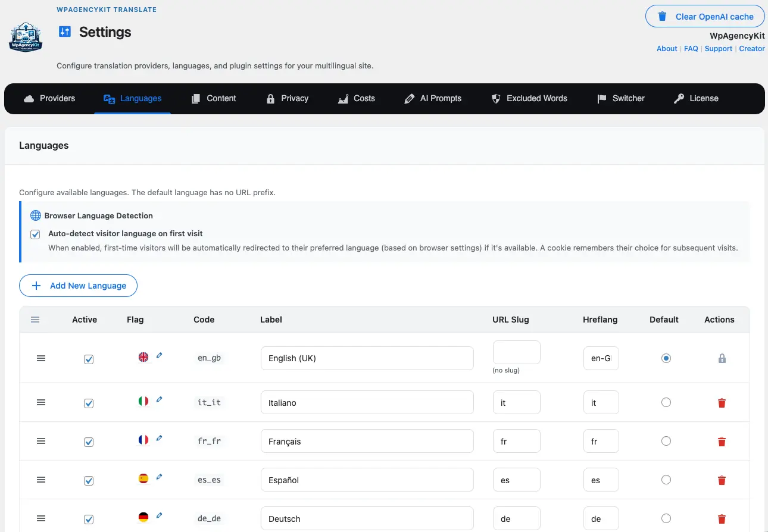Click the German flag icon
The image size is (768, 532).
click(x=143, y=517)
